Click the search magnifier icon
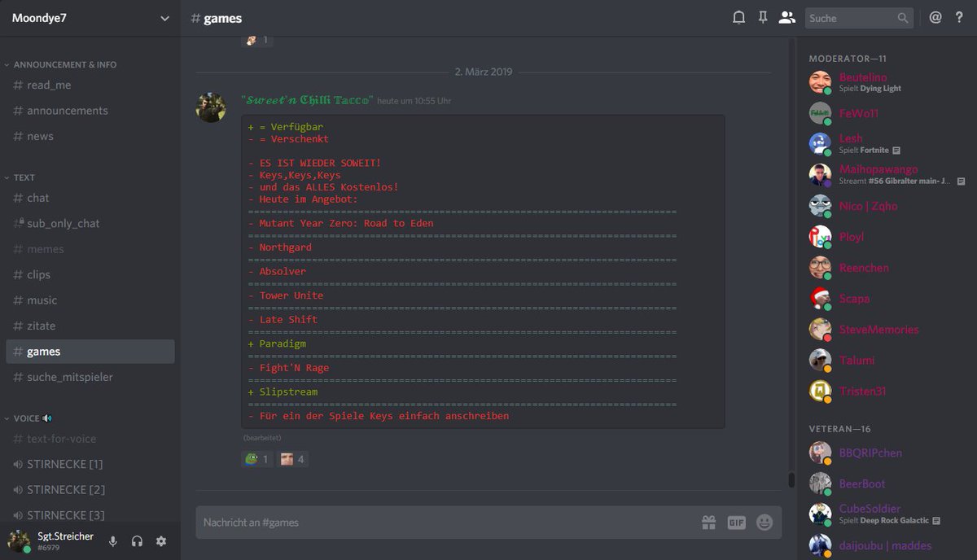The width and height of the screenshot is (977, 560). (903, 18)
